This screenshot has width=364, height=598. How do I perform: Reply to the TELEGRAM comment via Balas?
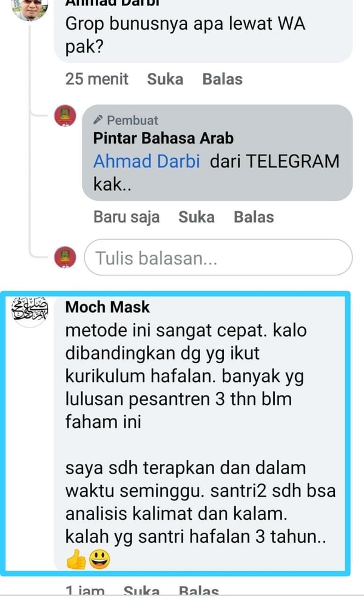pos(254,217)
